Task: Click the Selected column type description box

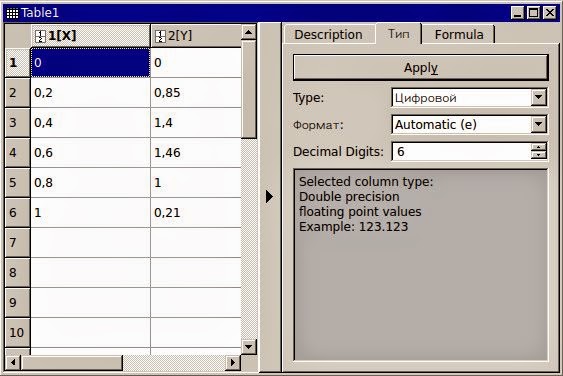Action: 421,265
